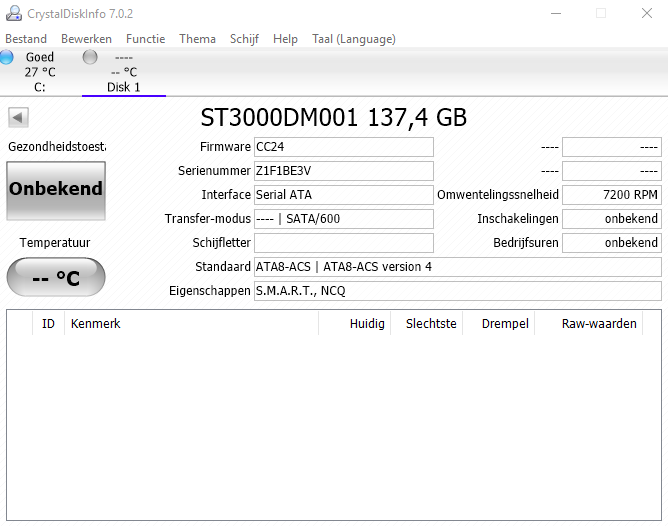
Task: Click the ID column header
Action: point(48,324)
